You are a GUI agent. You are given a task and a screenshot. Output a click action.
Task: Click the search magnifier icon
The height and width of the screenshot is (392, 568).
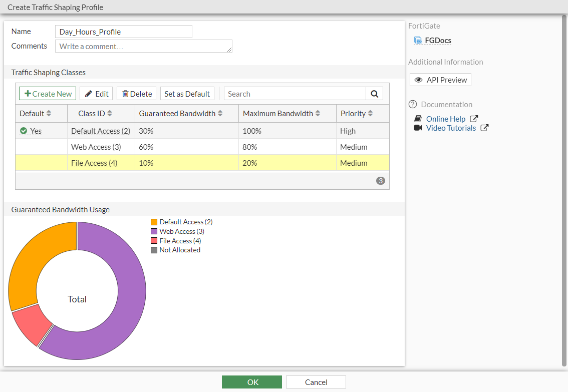coord(374,94)
